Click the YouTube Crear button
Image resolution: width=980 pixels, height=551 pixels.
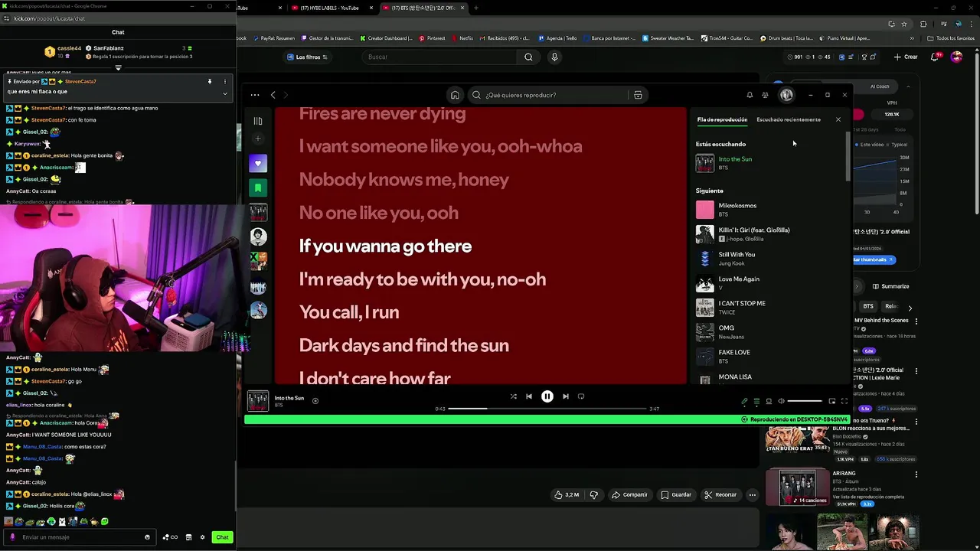point(906,57)
